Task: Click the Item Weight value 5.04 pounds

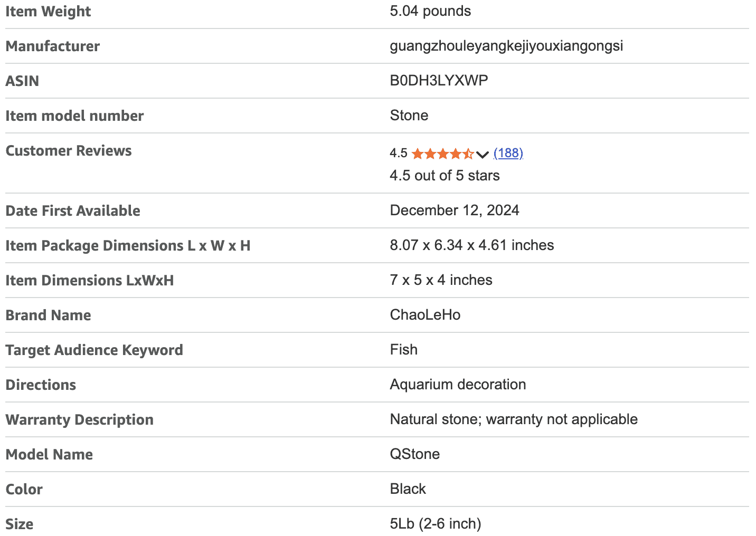Action: 430,11
